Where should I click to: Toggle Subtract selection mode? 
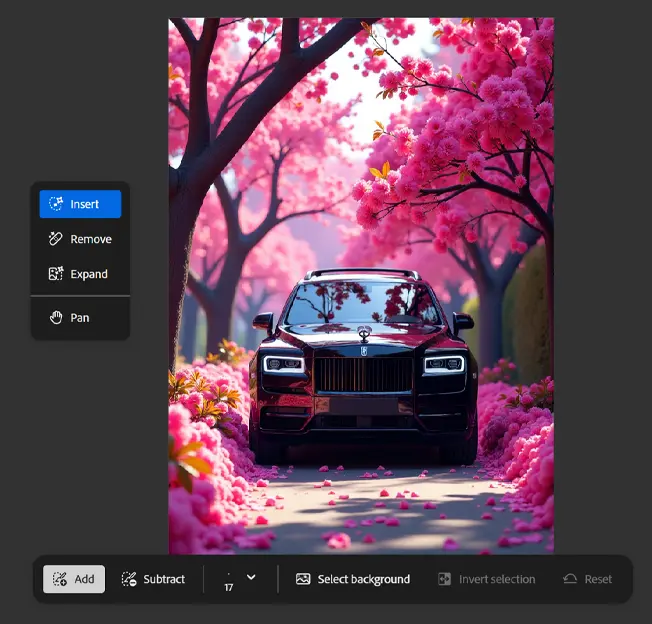tap(153, 579)
